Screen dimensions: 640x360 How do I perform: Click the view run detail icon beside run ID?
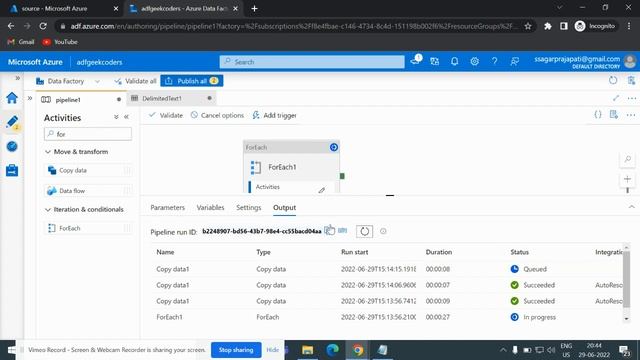point(342,231)
